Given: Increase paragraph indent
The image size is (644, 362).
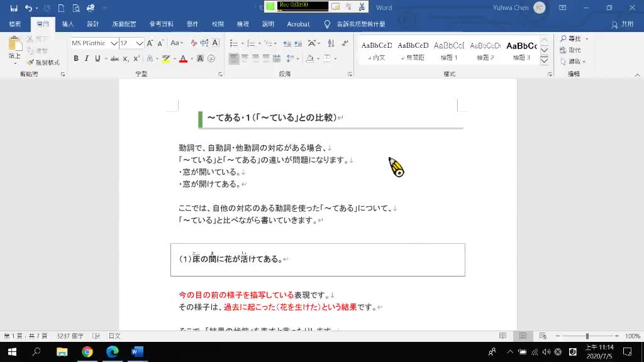Looking at the screenshot, I should (x=298, y=43).
